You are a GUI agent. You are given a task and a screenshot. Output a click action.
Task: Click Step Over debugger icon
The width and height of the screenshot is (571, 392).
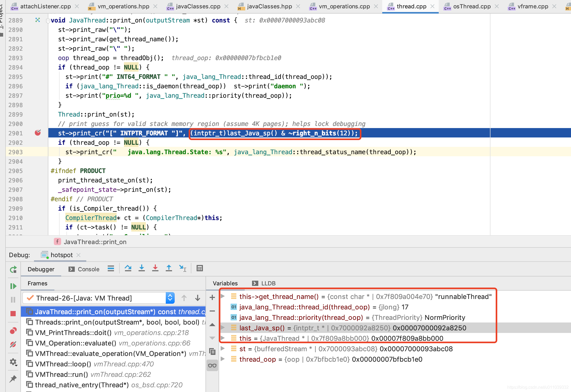pyautogui.click(x=128, y=268)
